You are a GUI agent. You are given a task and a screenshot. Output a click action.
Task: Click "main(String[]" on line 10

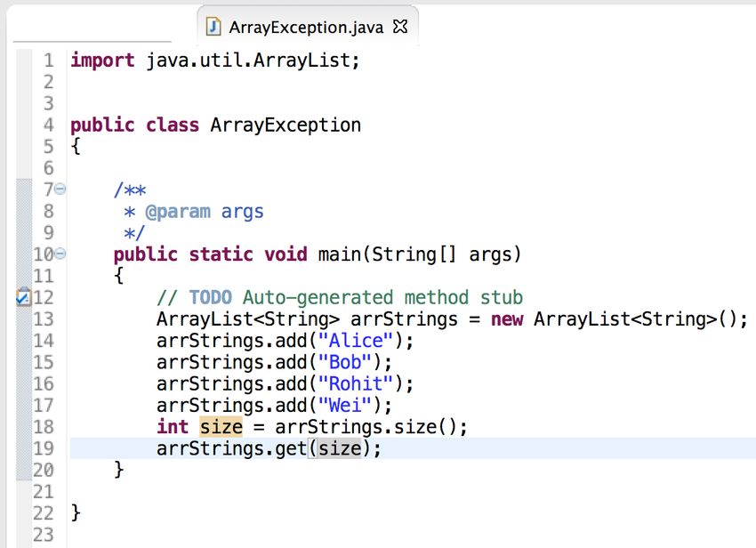pos(387,254)
